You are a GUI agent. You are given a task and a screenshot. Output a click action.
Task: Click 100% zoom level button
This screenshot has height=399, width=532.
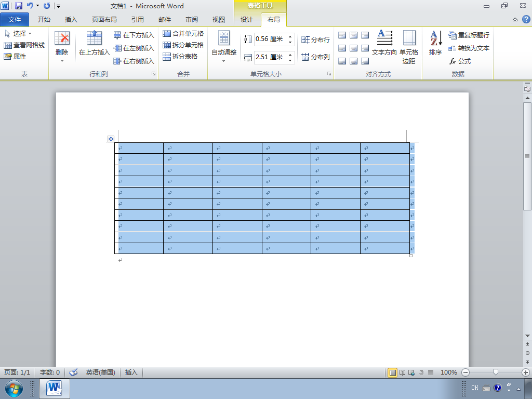pos(448,372)
